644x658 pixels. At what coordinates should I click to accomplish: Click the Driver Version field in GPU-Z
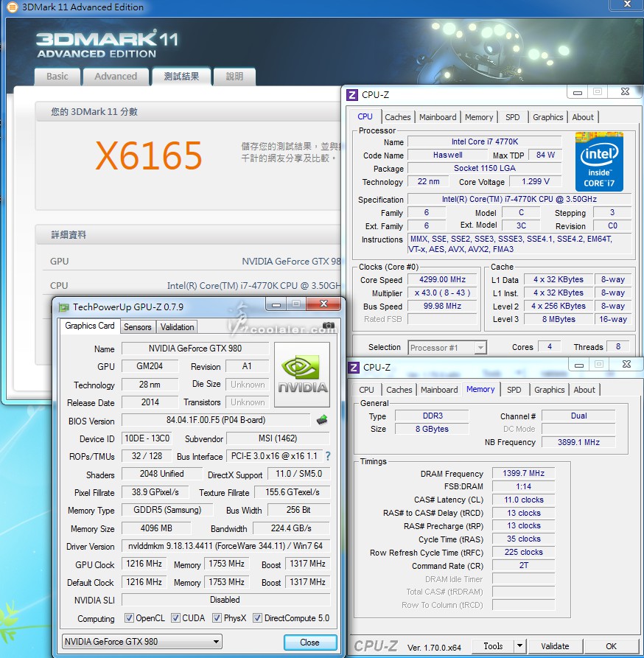coord(225,546)
